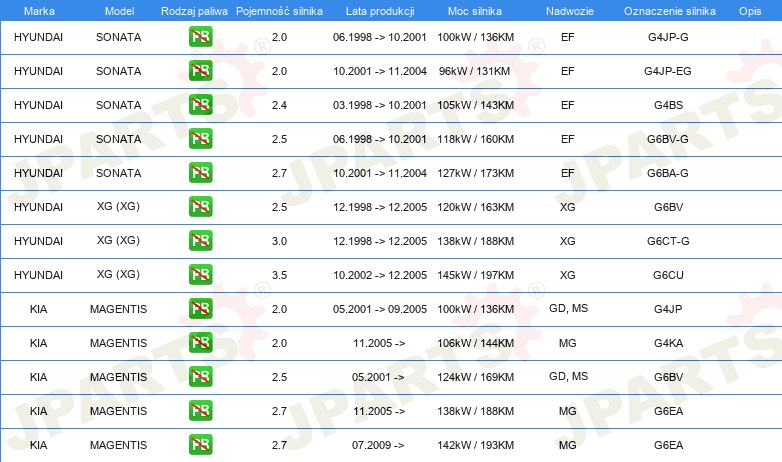The width and height of the screenshot is (782, 462).
Task: Click the fuel icon in the G4JP-EG row
Action: (x=200, y=70)
